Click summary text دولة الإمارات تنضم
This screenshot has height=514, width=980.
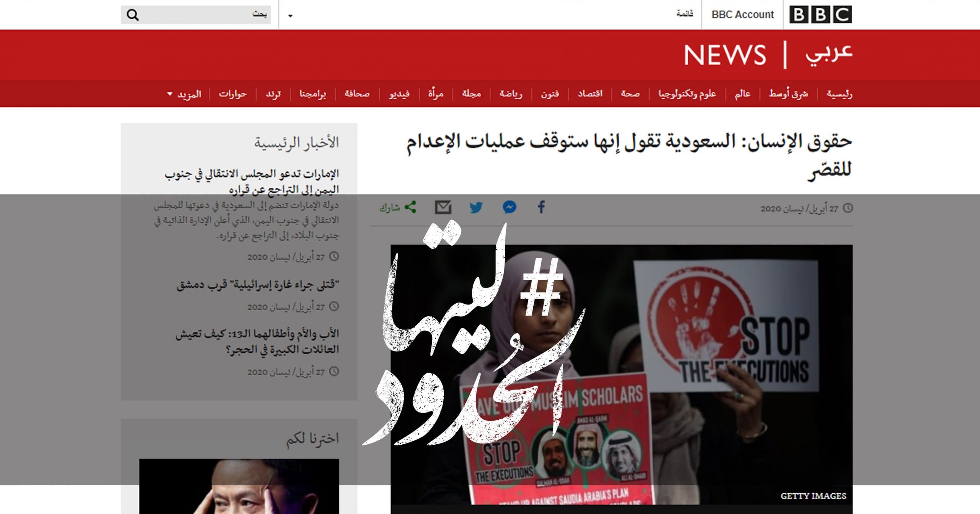247,221
